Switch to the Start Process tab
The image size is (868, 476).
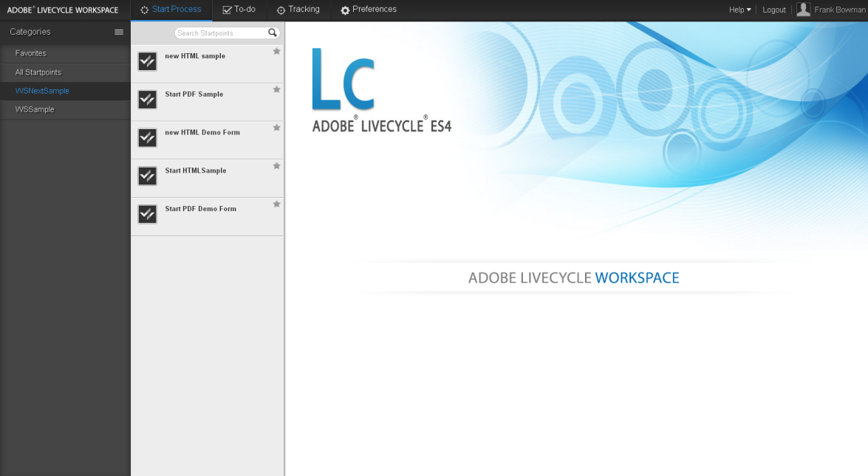[171, 10]
